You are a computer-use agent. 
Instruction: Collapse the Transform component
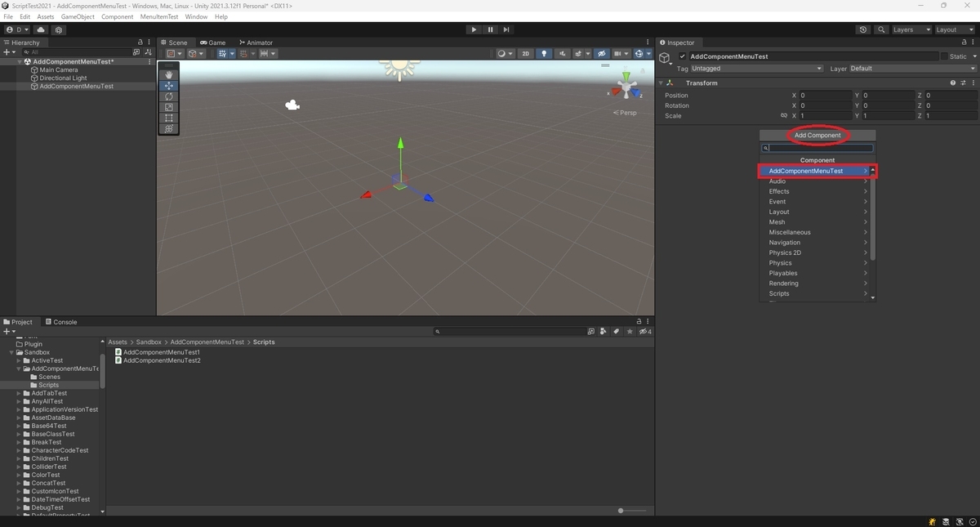[x=661, y=83]
